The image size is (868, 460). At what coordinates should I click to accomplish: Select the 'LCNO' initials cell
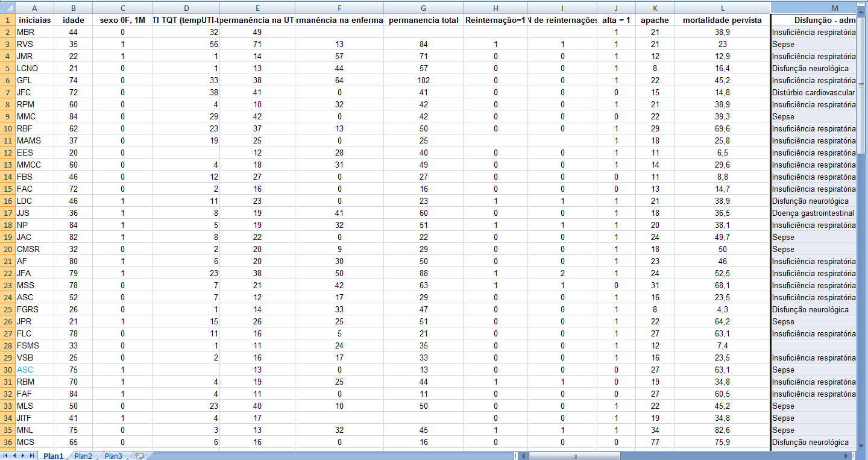coord(34,68)
